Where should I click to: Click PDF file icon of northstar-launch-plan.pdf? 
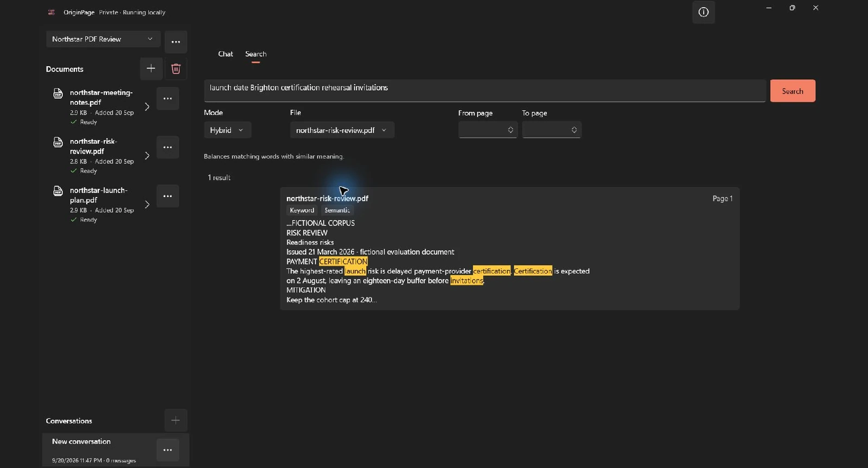(x=58, y=191)
